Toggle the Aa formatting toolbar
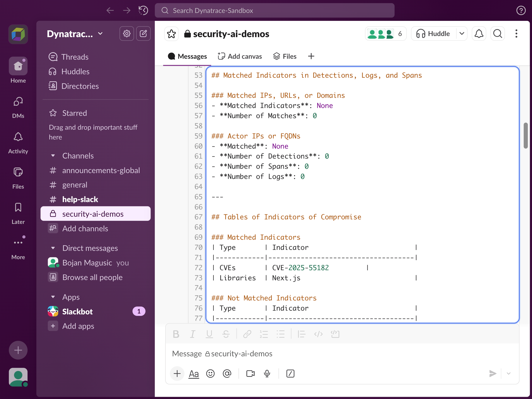This screenshot has width=532, height=399. point(194,374)
